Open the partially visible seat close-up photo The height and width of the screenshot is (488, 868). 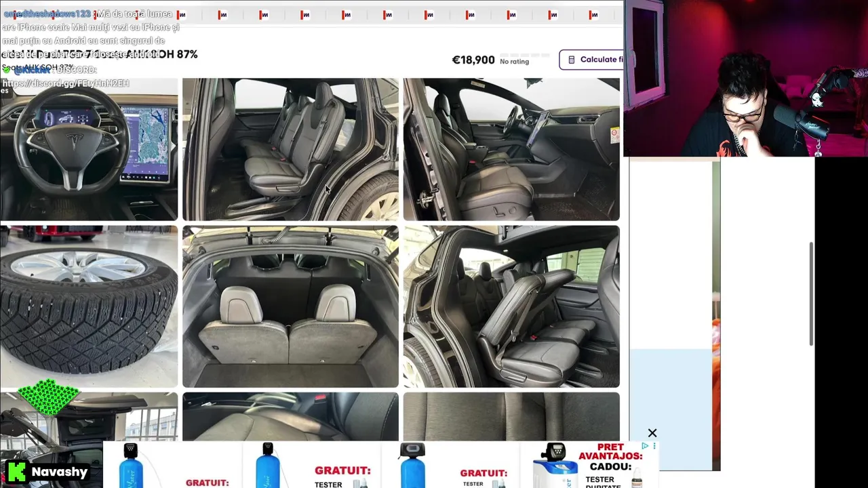point(290,417)
